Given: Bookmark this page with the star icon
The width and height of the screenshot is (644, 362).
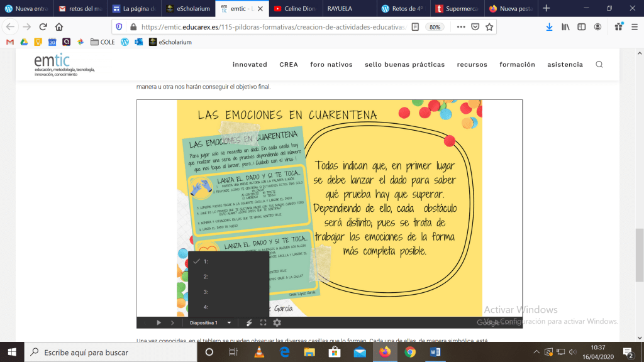Looking at the screenshot, I should (x=489, y=27).
